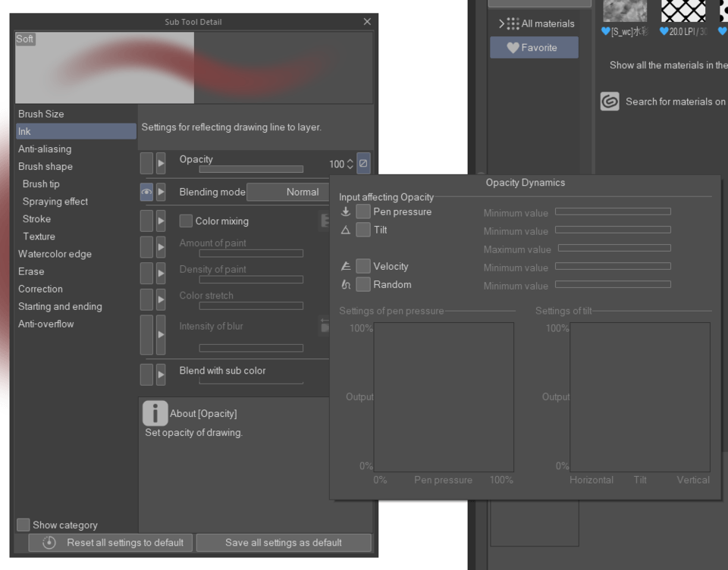Expand the arrow beside Blend with sub color
Screen dimensions: 728x570
(x=161, y=374)
